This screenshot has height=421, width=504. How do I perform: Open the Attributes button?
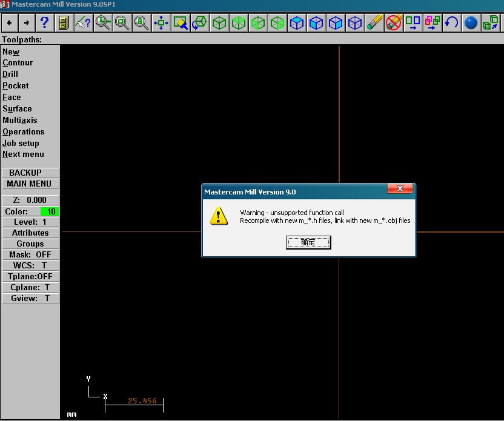(x=30, y=233)
